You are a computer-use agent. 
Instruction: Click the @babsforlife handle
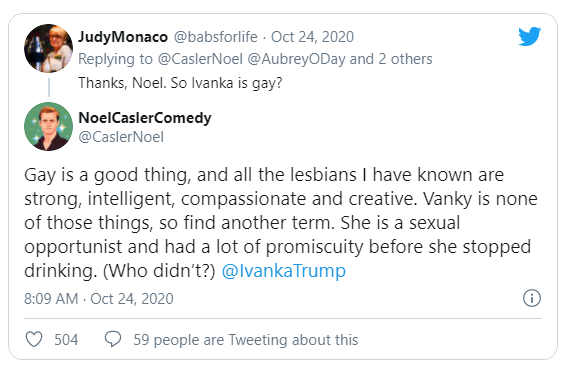coord(216,37)
